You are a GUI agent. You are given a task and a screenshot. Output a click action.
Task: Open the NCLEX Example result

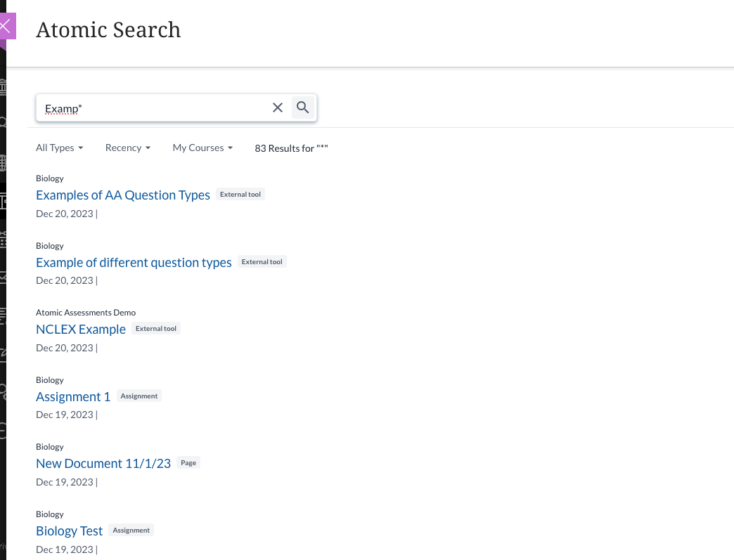point(81,330)
